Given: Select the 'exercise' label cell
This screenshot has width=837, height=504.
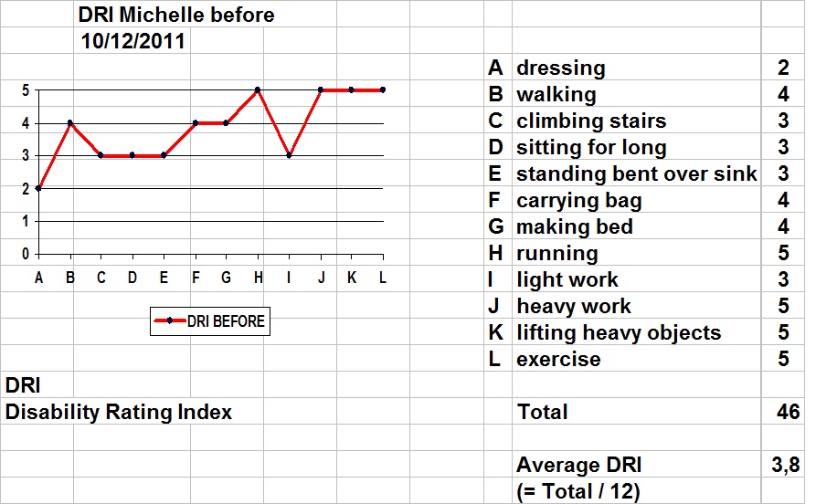Looking at the screenshot, I should [636, 359].
